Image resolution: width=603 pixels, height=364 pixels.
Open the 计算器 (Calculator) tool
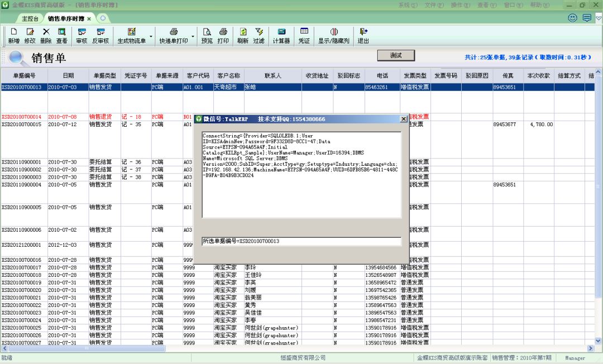[281, 36]
